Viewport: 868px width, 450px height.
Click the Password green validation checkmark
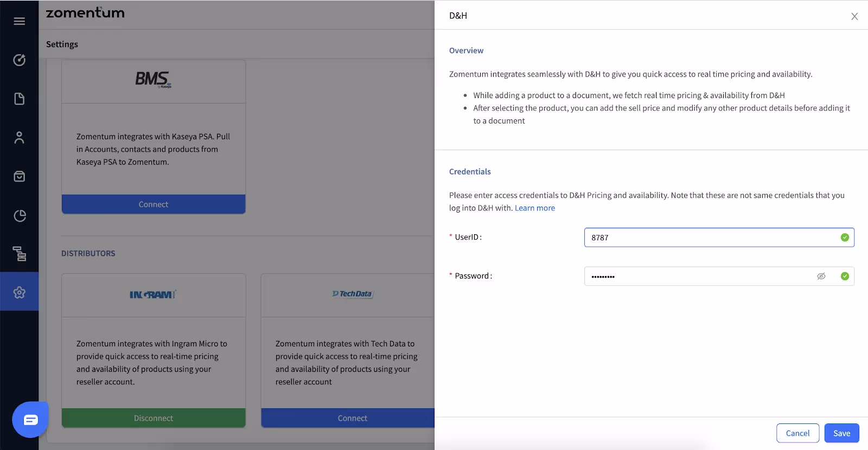(x=845, y=277)
